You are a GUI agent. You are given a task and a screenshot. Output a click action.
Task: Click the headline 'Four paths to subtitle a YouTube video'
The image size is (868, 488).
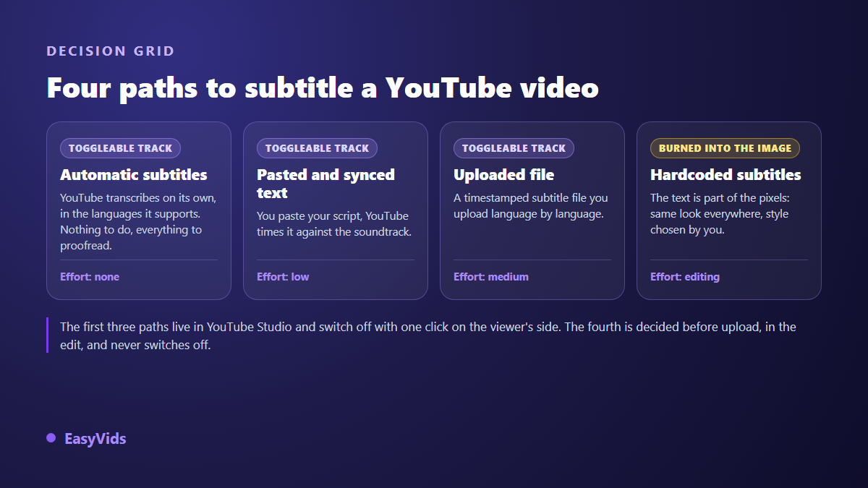323,88
